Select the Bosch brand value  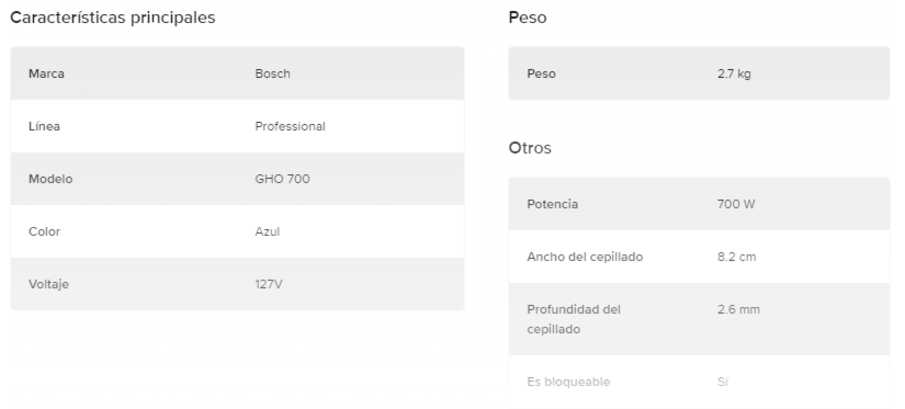tap(273, 74)
